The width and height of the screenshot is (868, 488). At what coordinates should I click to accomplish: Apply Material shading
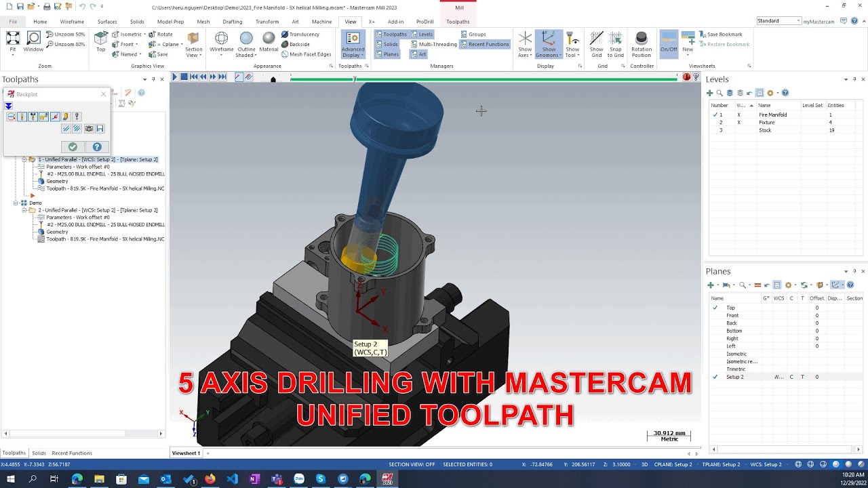269,42
